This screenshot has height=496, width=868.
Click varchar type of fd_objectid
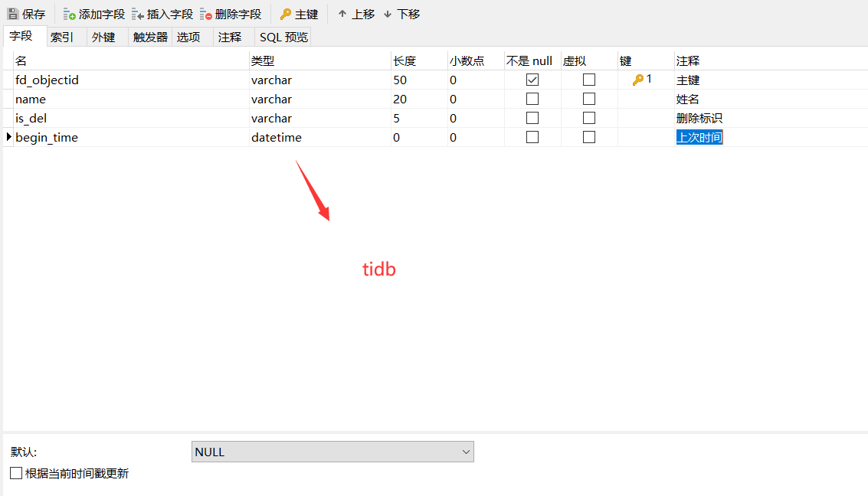[271, 80]
